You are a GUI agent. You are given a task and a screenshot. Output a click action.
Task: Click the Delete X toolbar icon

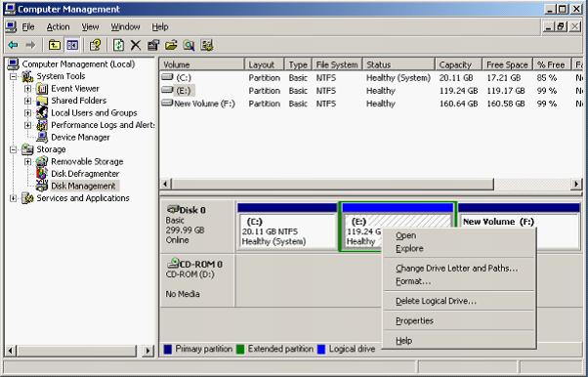pyautogui.click(x=136, y=45)
